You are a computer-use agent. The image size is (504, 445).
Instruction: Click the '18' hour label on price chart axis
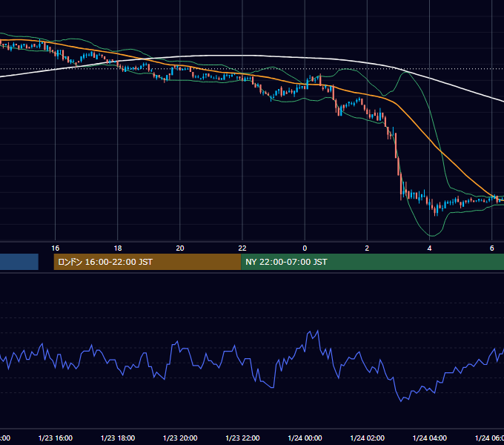118,248
